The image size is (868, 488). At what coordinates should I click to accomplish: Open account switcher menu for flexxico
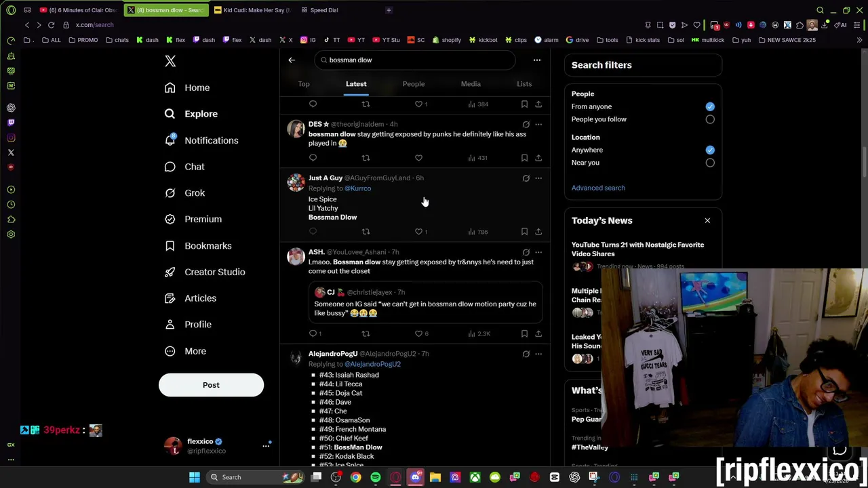266,446
